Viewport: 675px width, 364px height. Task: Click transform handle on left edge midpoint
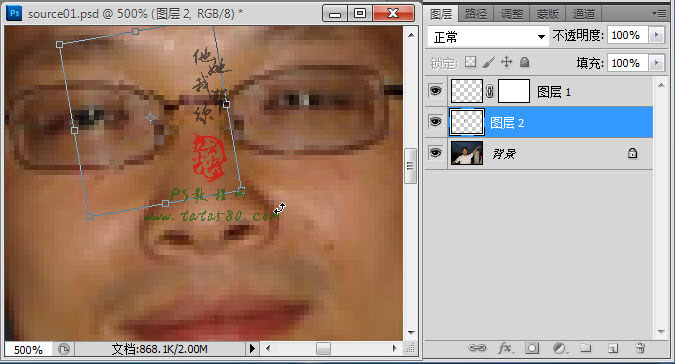pyautogui.click(x=74, y=130)
